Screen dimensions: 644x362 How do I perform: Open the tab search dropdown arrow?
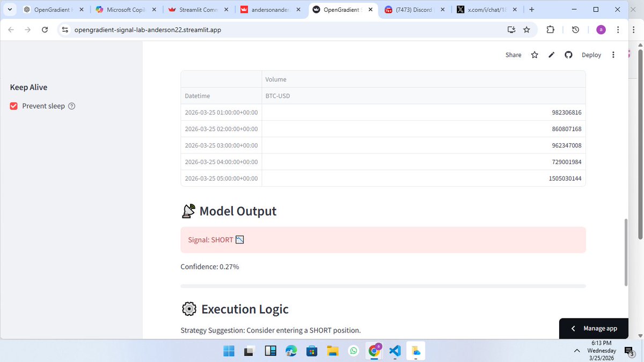(10, 10)
